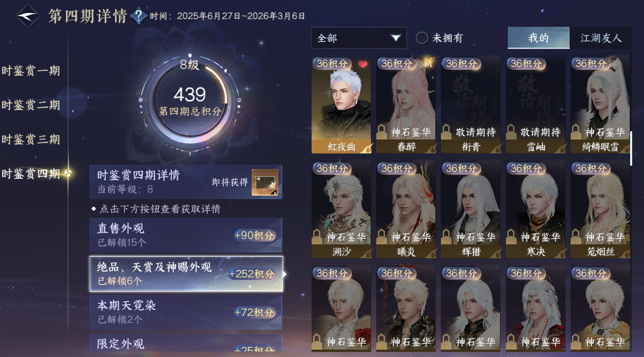Click the vertical scrollbar beside the card grid
Screen dimensions: 644x357
pos(631,149)
